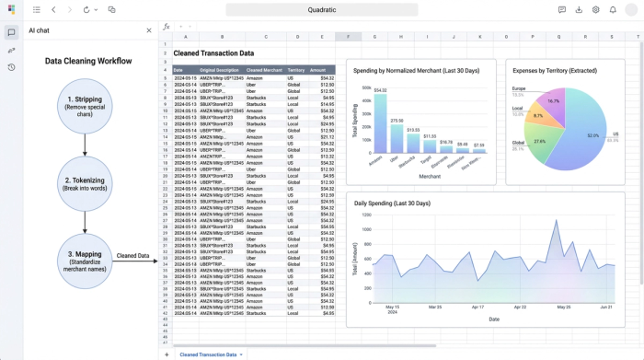Click the Cleaned Data arrow label
Viewport: 644px width, 360px height.
click(x=132, y=256)
